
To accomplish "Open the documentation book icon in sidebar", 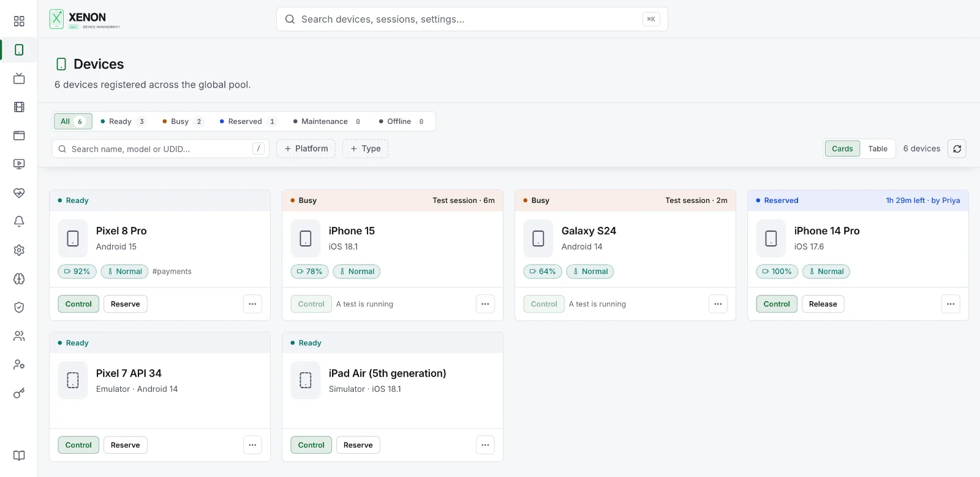I will pyautogui.click(x=19, y=456).
